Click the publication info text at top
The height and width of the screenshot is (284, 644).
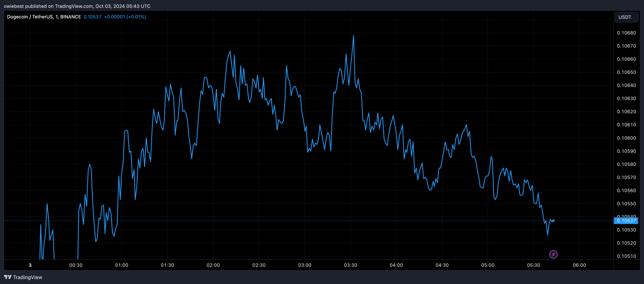77,6
